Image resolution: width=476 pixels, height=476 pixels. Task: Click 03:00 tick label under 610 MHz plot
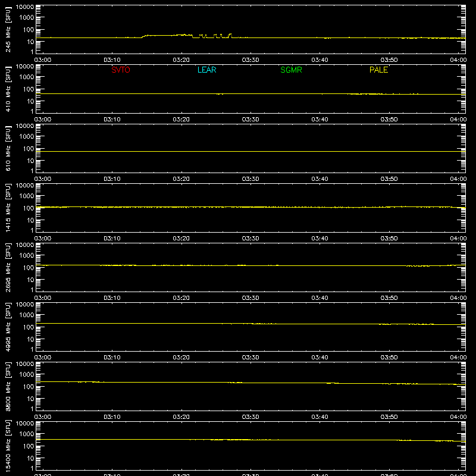point(43,179)
